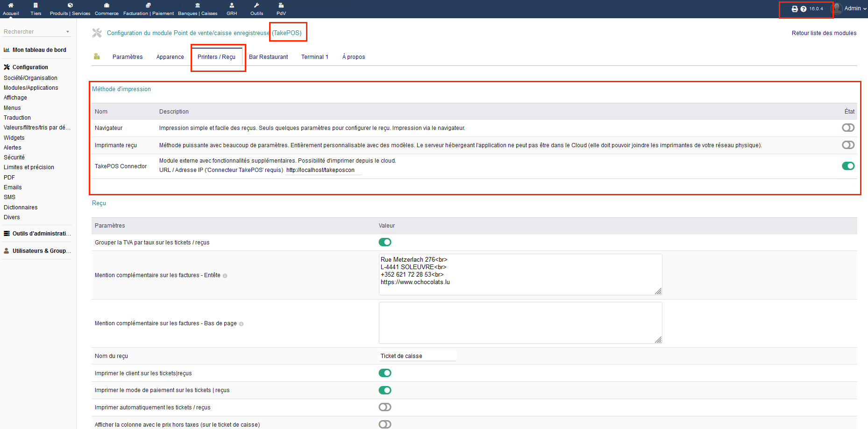This screenshot has height=429, width=868.
Task: Follow the Retour liste des modules link
Action: coord(824,33)
